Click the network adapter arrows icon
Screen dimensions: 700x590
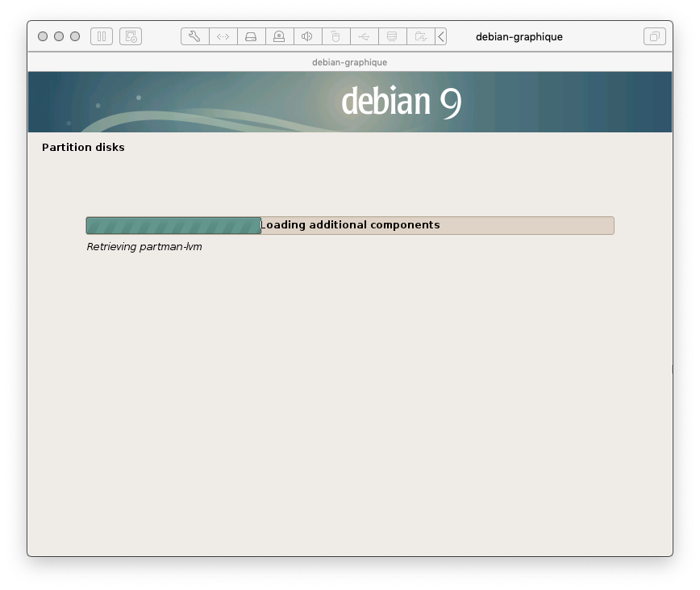tap(223, 36)
